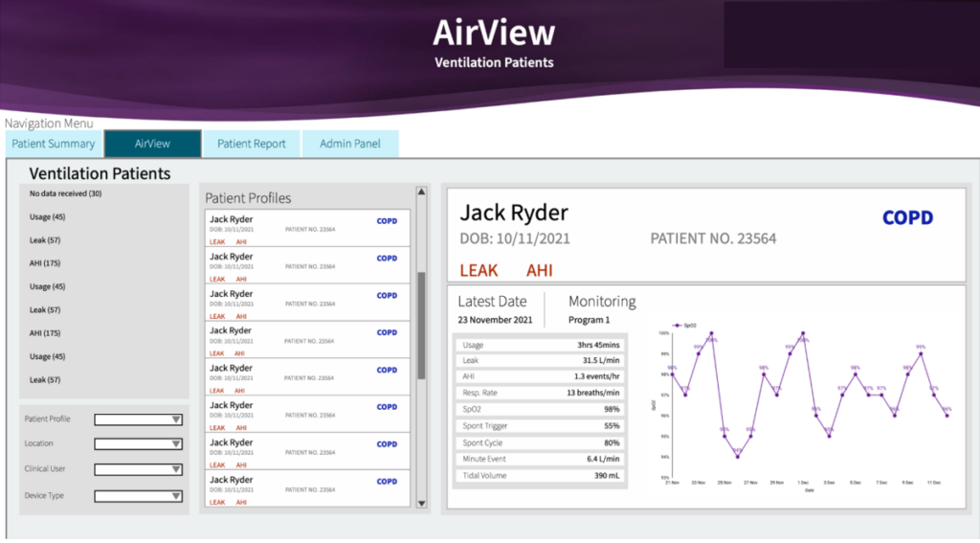Click the 27 Nov x-axis label
This screenshot has height=543, width=980.
pos(750,483)
